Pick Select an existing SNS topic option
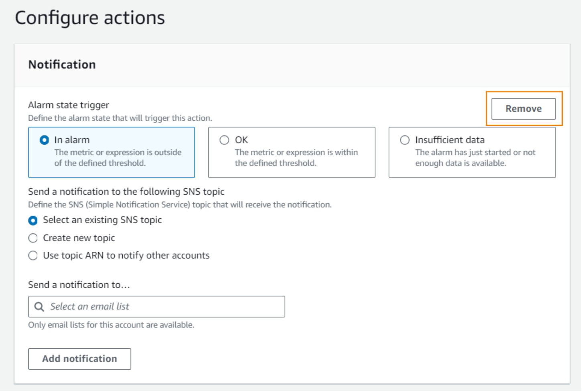This screenshot has height=392, width=582. click(33, 220)
